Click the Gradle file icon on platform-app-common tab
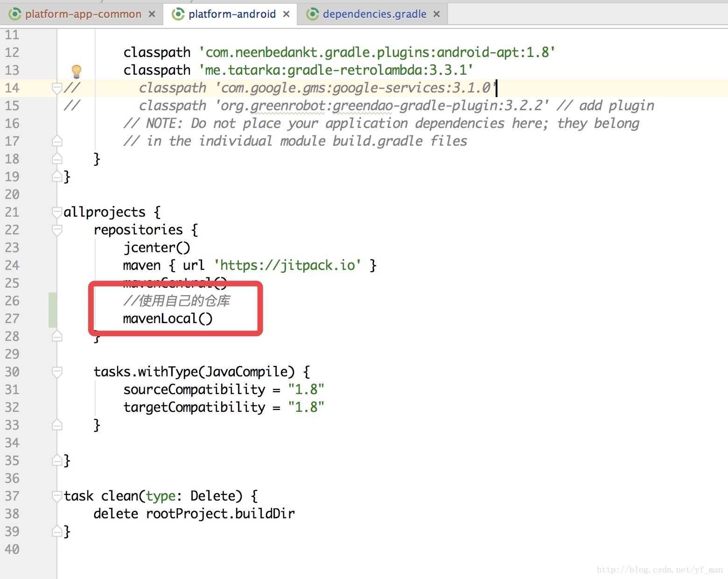 (x=15, y=14)
